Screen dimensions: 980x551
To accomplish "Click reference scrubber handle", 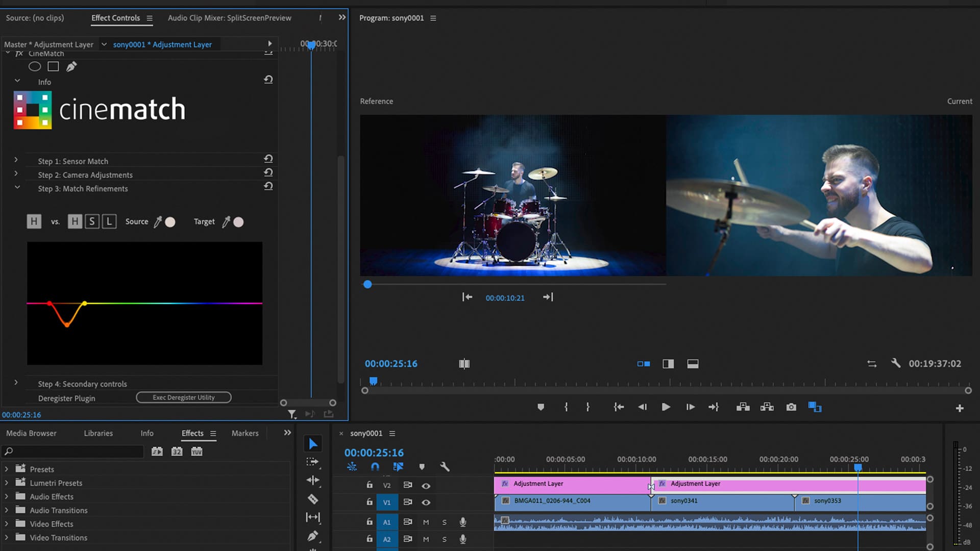I will (x=367, y=285).
